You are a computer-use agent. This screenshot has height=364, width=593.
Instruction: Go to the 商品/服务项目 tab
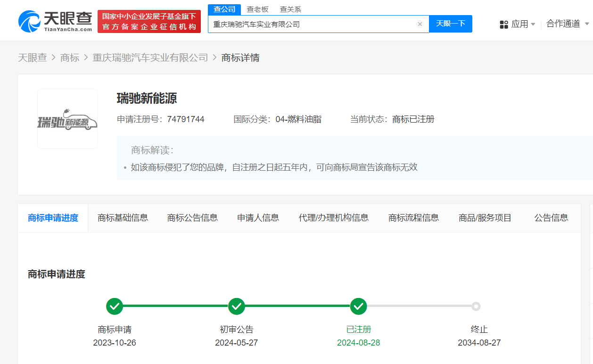coord(485,218)
